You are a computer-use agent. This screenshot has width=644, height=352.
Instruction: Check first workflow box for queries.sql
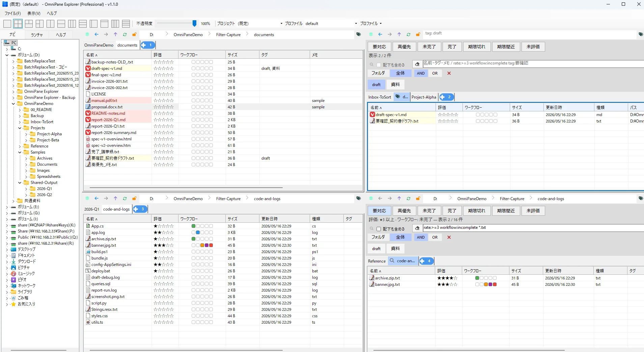click(x=194, y=284)
